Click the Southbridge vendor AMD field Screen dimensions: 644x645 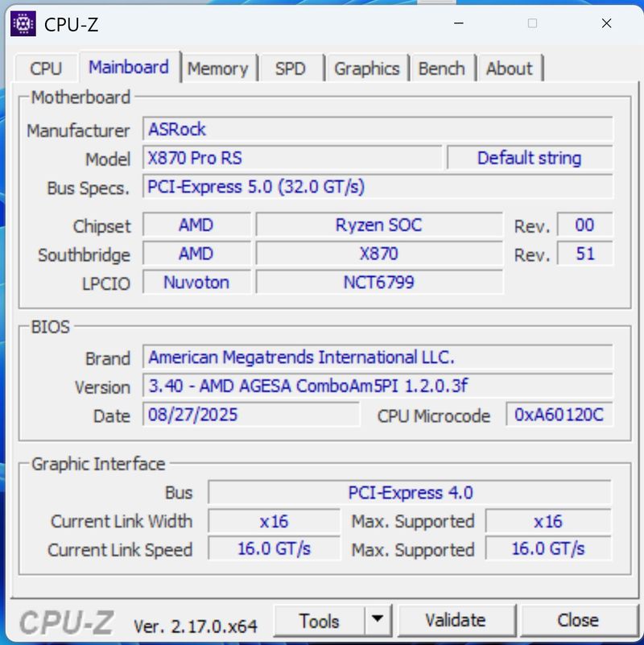(196, 254)
